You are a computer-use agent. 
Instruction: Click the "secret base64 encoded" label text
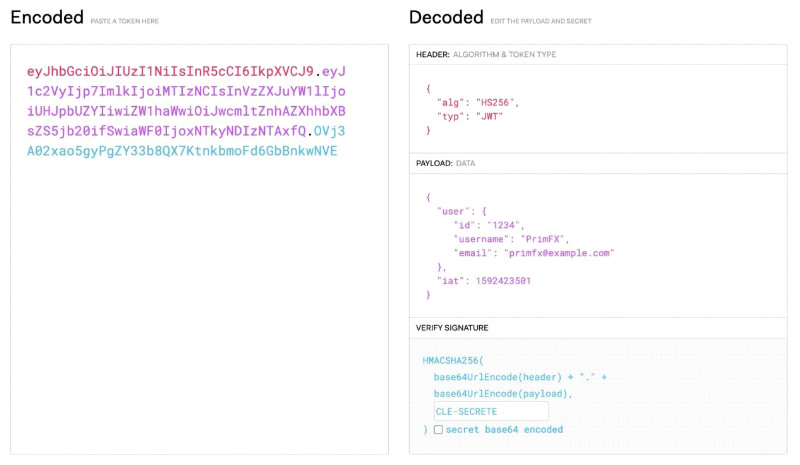coord(504,430)
